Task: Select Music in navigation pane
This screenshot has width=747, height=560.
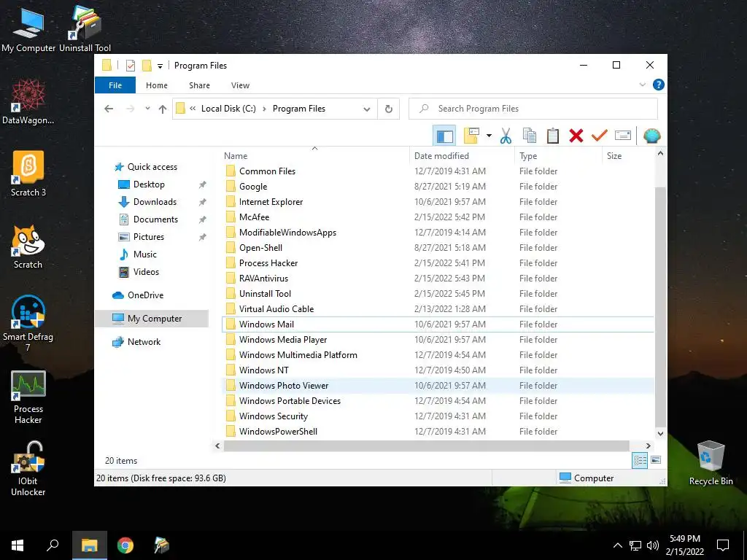Action: pos(145,254)
